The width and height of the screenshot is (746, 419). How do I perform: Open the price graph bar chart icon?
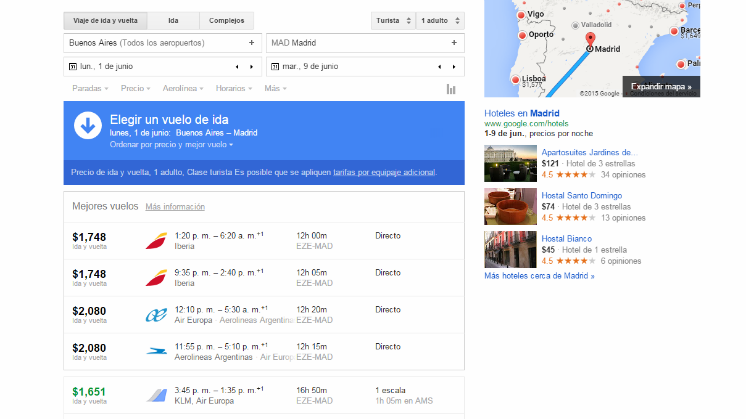451,89
